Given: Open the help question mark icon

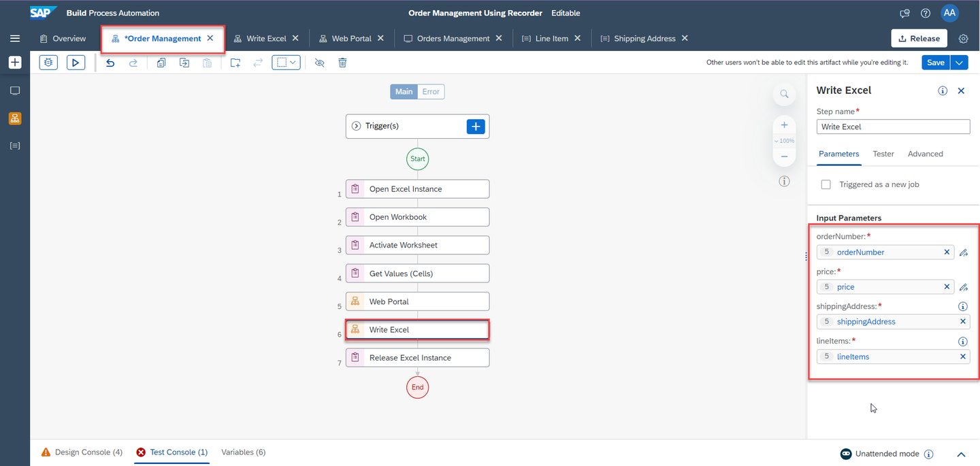Looking at the screenshot, I should tap(926, 13).
